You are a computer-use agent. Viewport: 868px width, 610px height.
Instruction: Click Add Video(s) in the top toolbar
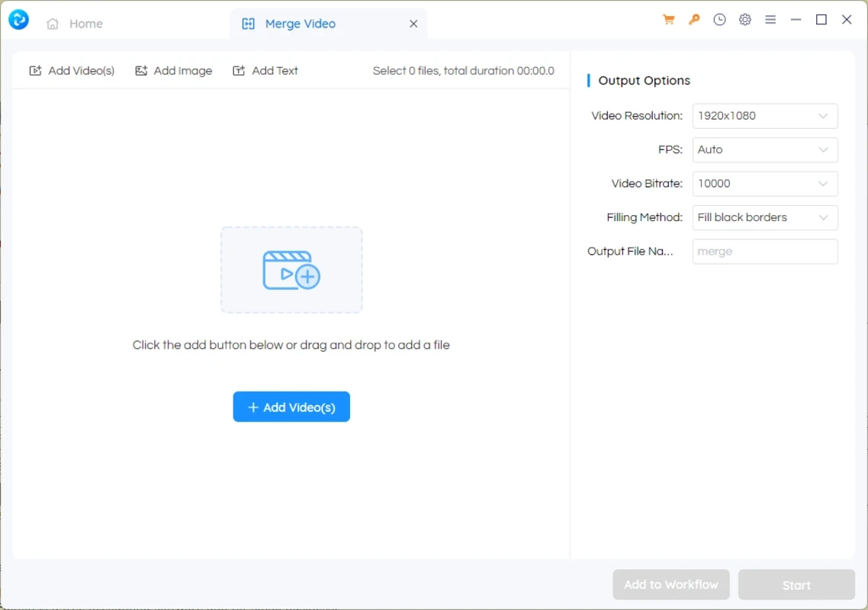tap(72, 71)
